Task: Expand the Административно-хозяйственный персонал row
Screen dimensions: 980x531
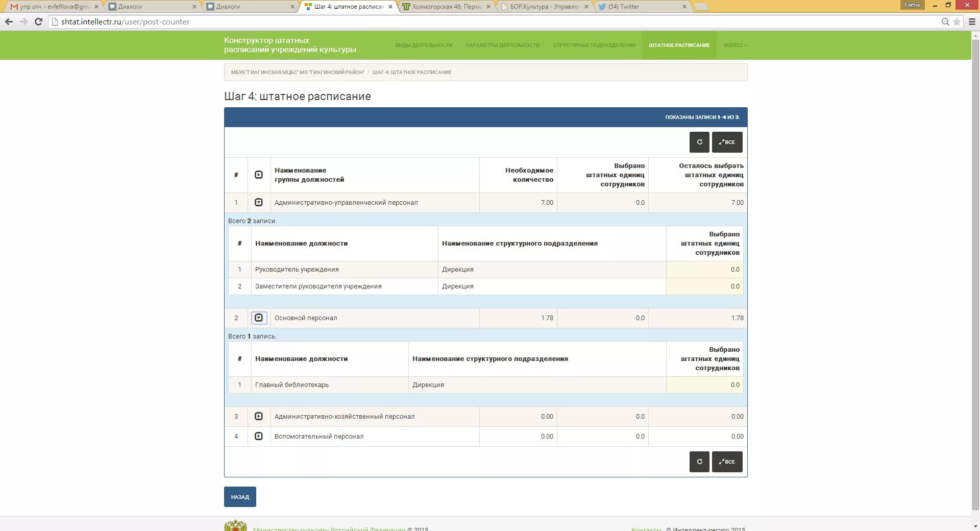Action: tap(259, 416)
